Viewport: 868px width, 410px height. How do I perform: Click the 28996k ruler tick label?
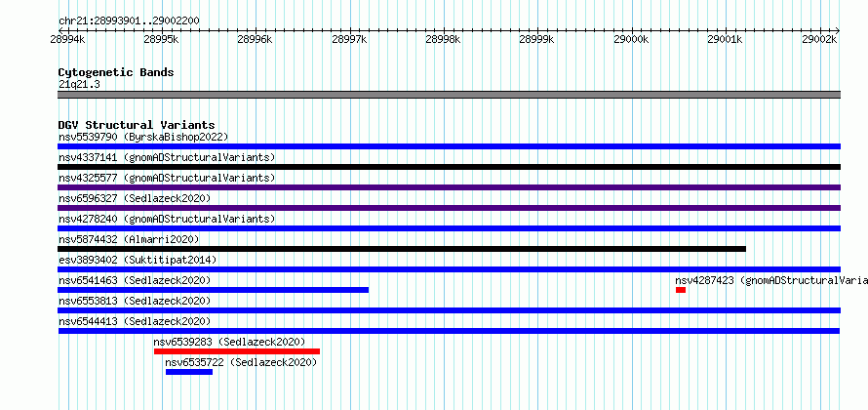click(x=256, y=40)
